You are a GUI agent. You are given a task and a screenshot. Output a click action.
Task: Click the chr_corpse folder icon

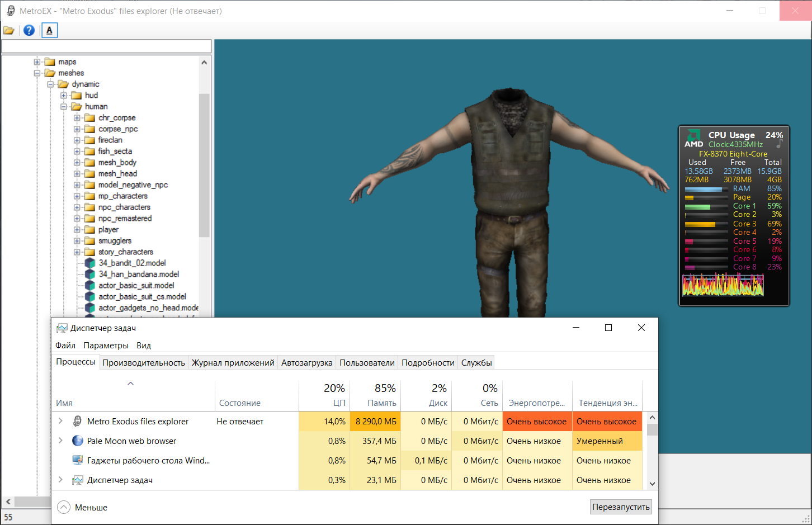click(89, 117)
